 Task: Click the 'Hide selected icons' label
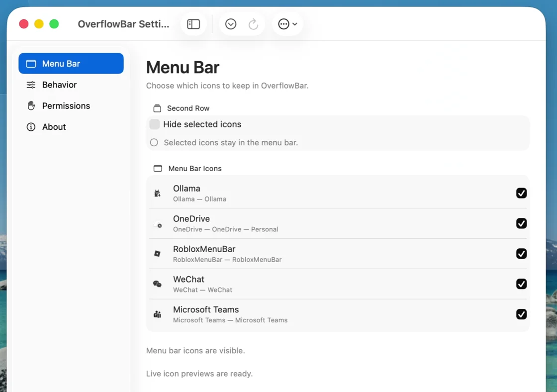(202, 124)
